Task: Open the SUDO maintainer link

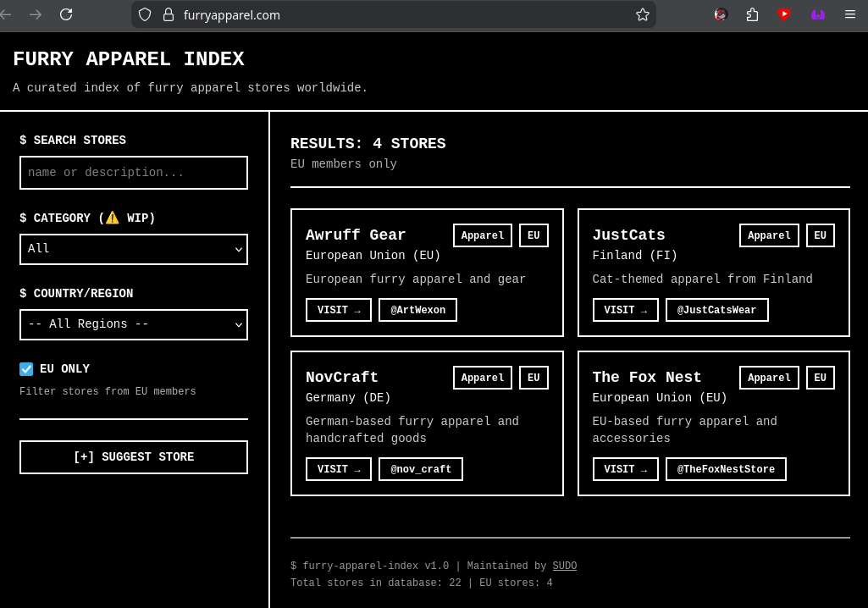Action: tap(564, 566)
